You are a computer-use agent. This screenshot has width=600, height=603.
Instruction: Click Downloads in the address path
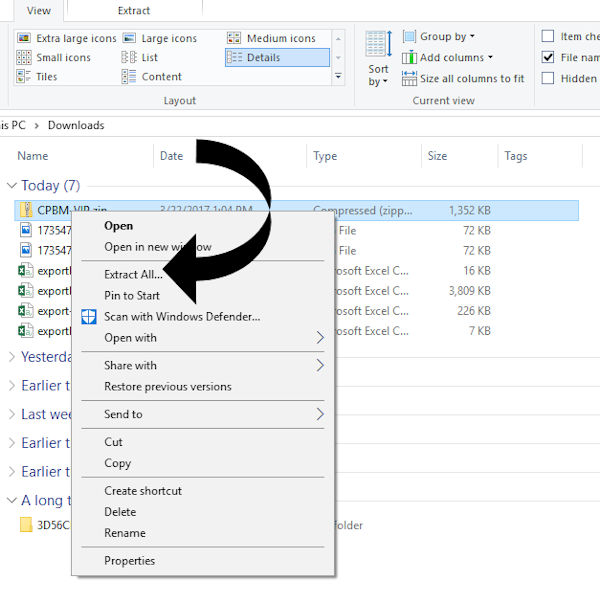76,125
